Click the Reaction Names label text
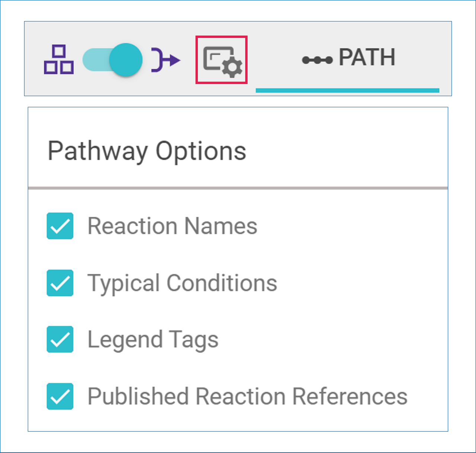This screenshot has height=453, width=476. pos(172,226)
